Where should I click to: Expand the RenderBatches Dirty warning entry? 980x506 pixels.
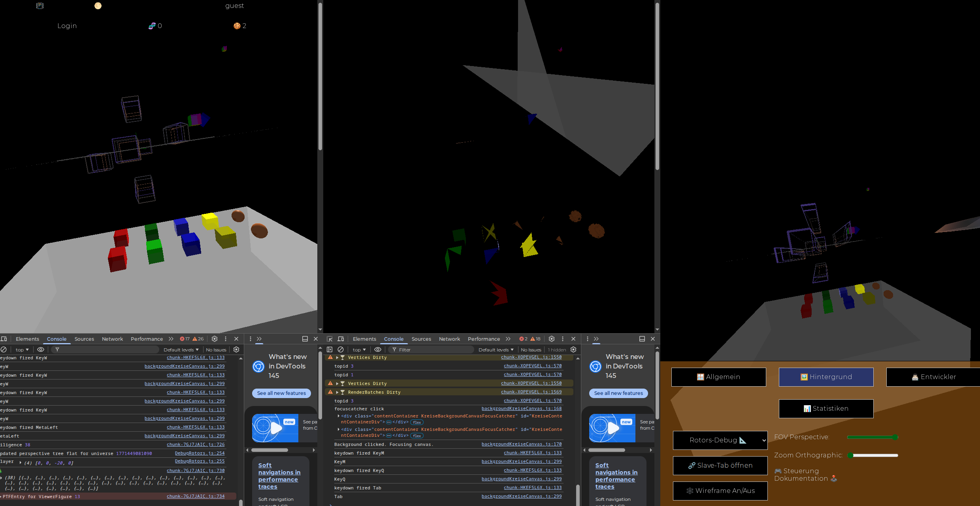point(337,392)
